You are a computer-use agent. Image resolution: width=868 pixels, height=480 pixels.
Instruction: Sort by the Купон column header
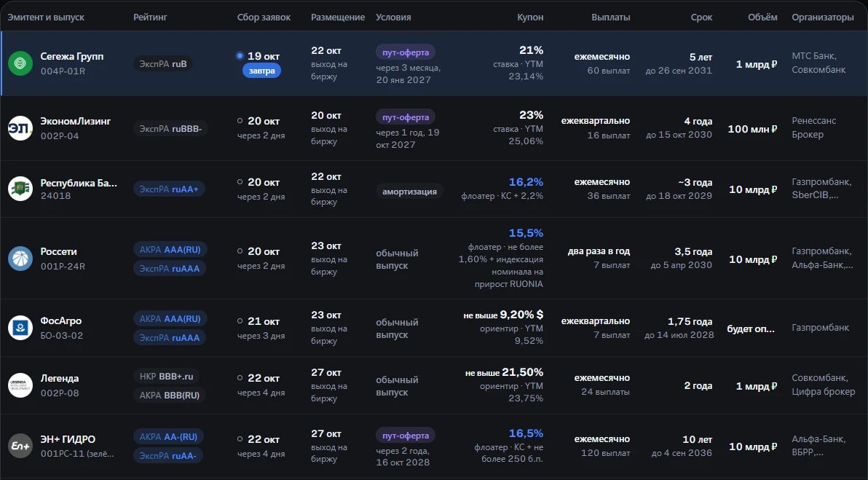click(x=530, y=17)
